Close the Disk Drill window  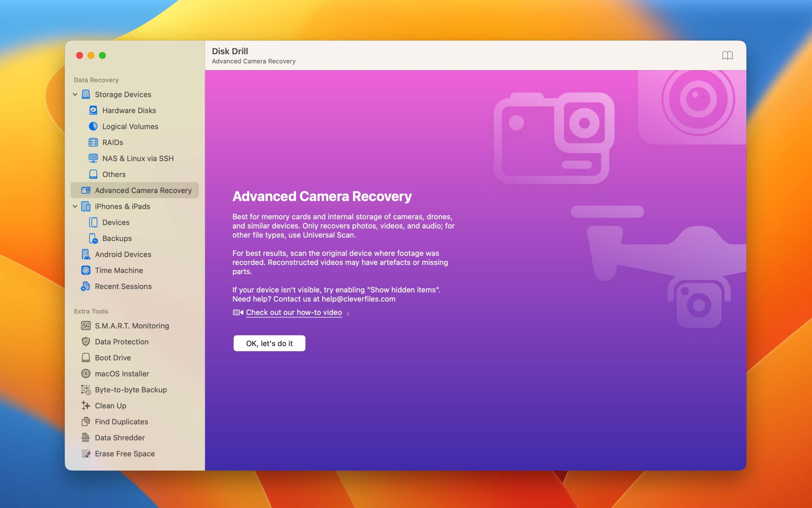pos(80,56)
